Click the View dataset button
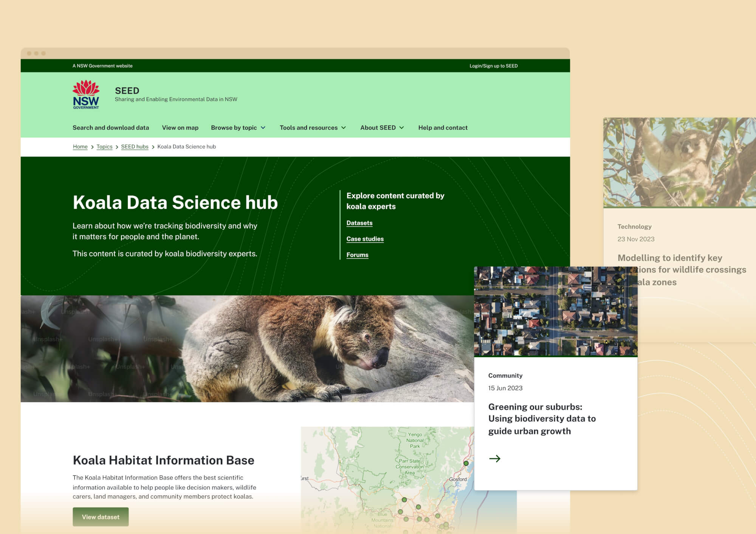The height and width of the screenshot is (534, 756). [x=101, y=517]
